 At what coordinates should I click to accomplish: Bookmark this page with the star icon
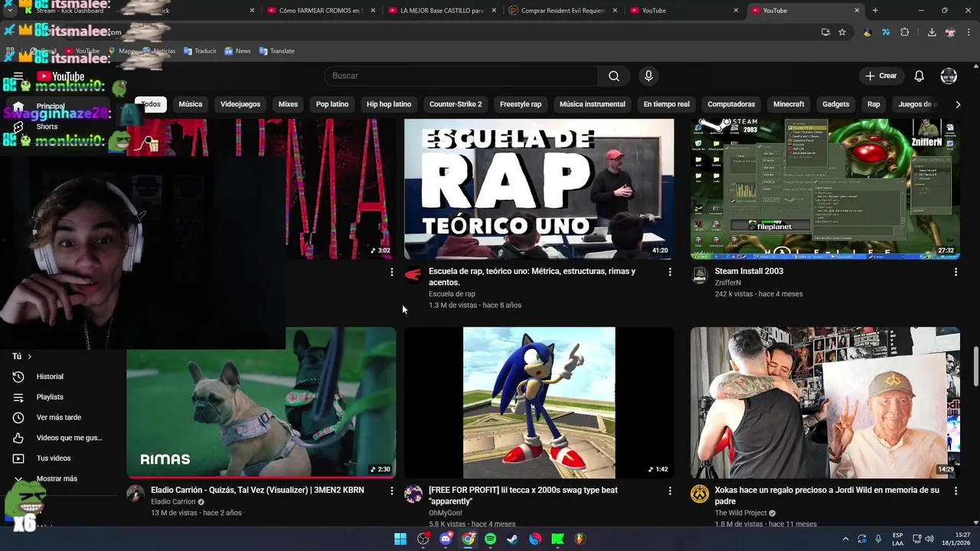pos(842,32)
